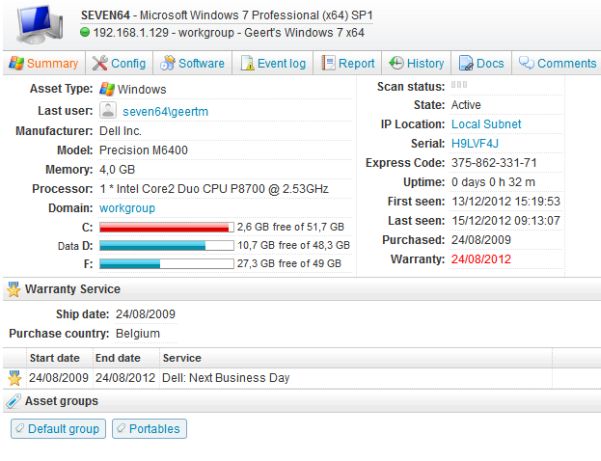The width and height of the screenshot is (601, 461).
Task: Click the wrench icon on Config tab
Action: [100, 63]
